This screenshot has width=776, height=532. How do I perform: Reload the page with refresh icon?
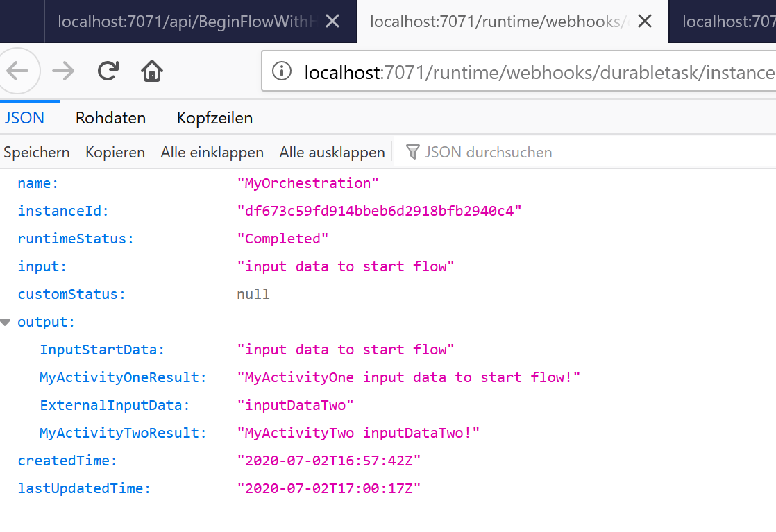tap(108, 71)
